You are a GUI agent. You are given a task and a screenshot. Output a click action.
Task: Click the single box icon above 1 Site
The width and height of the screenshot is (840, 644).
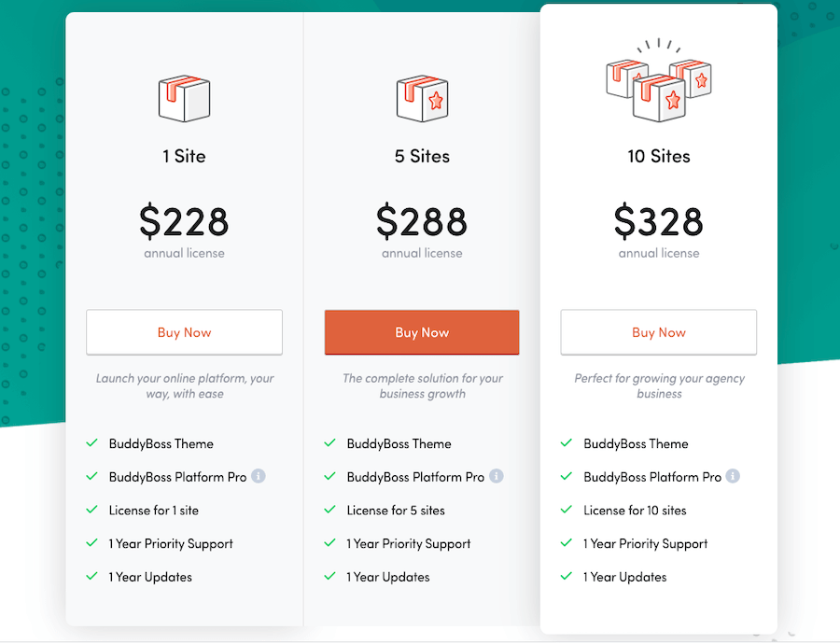pos(184,98)
